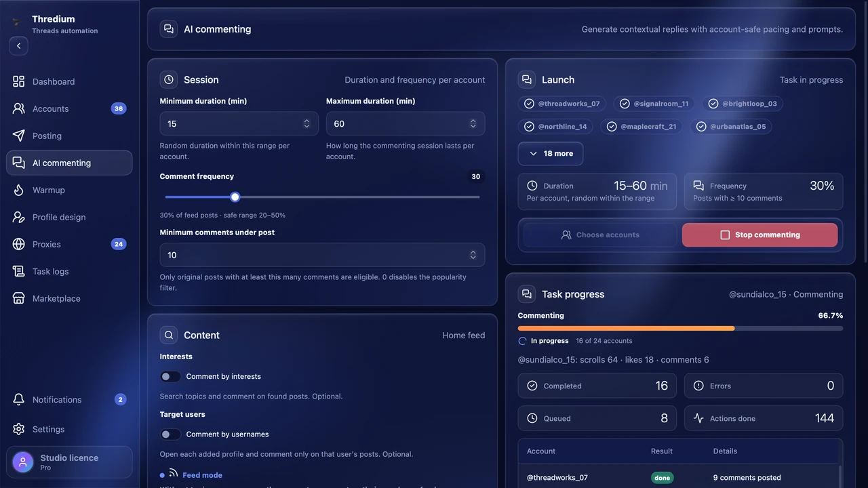Click the Commenting progress bar
This screenshot has width=868, height=488.
[x=680, y=328]
